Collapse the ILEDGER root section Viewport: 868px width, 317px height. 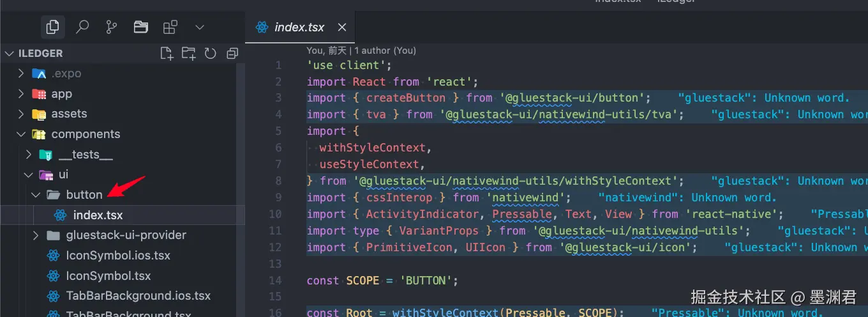[x=9, y=54]
